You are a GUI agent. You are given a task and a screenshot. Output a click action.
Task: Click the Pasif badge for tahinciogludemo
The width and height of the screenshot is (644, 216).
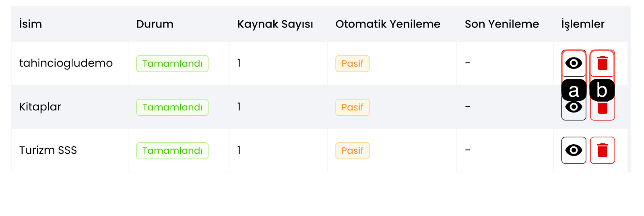coord(352,64)
